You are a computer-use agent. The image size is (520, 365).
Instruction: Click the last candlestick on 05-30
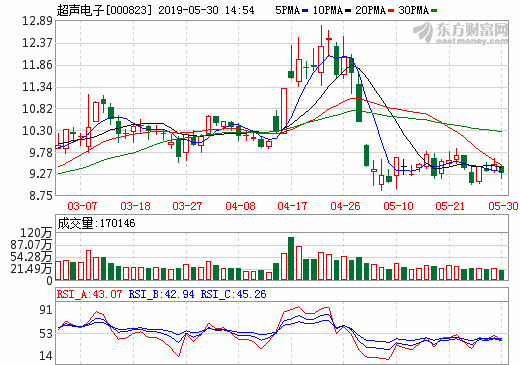point(501,172)
